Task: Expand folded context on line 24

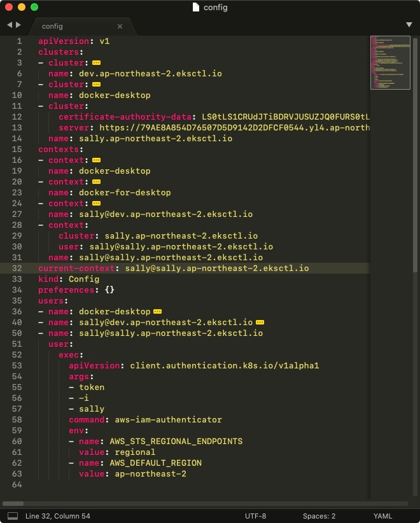Action: pos(96,204)
